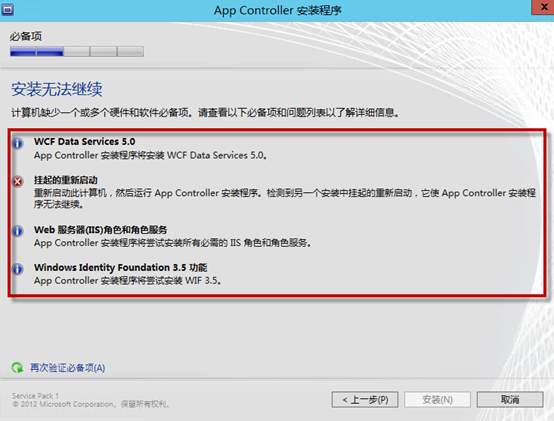Viewport: 554px width, 421px height.
Task: Click the 必备项 step label
Action: [x=26, y=36]
